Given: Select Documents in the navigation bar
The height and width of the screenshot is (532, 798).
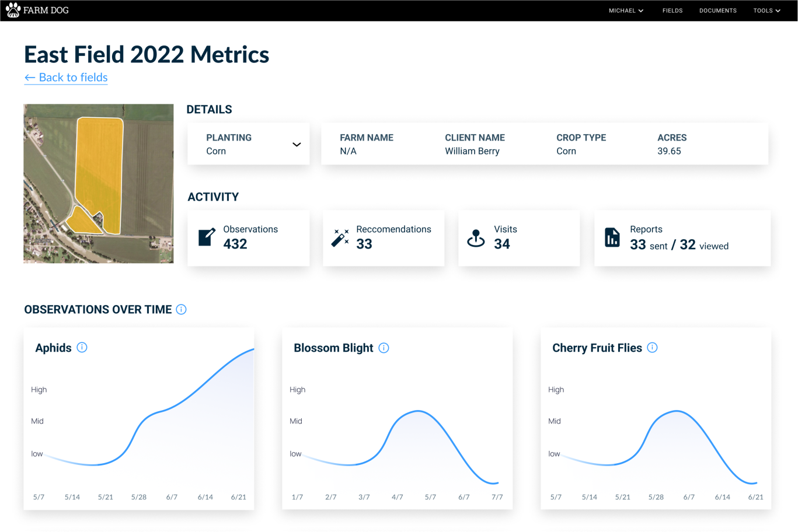Looking at the screenshot, I should coord(718,10).
